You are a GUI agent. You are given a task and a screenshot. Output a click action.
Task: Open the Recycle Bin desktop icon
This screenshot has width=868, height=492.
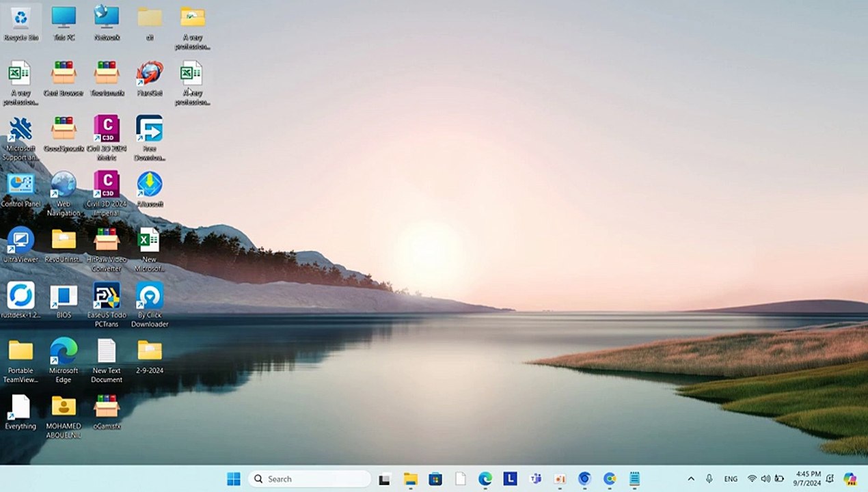coord(21,19)
